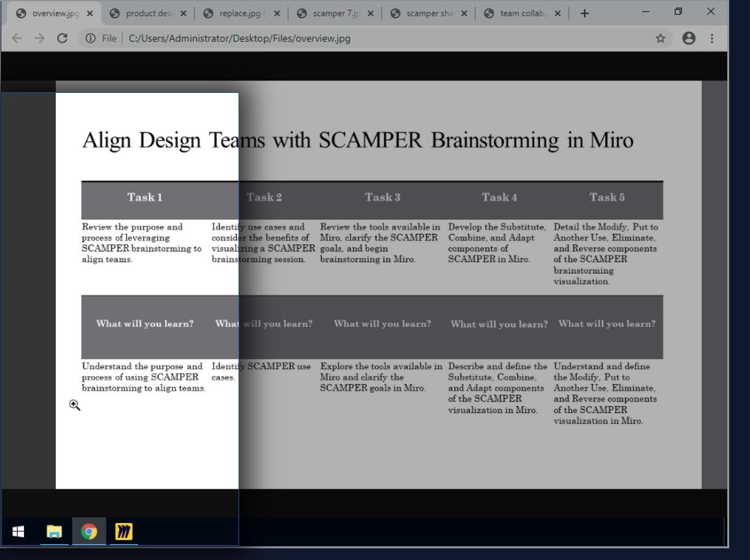This screenshot has width=750, height=560.
Task: Close the team collab tab
Action: coord(558,14)
